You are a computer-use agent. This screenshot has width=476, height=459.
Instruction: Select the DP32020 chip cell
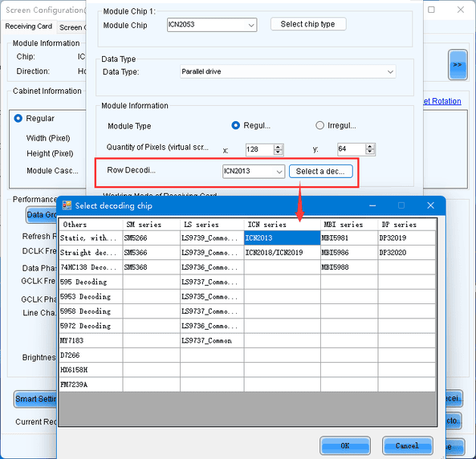point(407,253)
